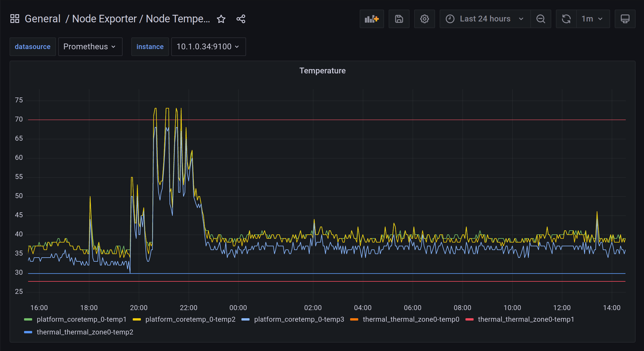Click the zoom out time range icon
644x351 pixels.
click(x=541, y=19)
